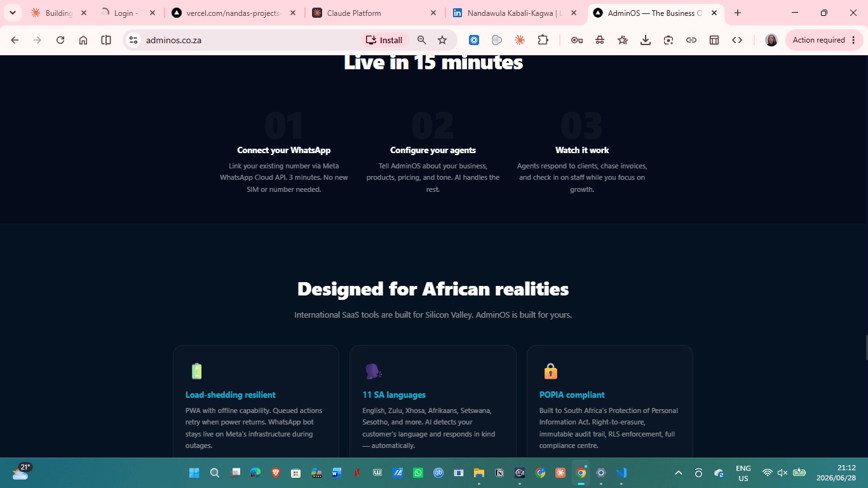Click the 'Connect your WhatsApp' heading
The image size is (868, 488).
[284, 150]
